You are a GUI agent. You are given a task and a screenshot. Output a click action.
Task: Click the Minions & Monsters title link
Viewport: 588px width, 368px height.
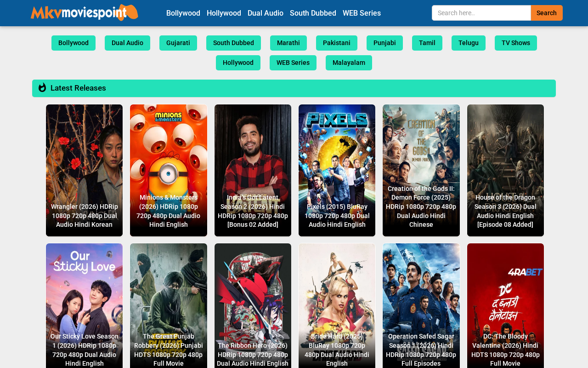click(x=169, y=211)
